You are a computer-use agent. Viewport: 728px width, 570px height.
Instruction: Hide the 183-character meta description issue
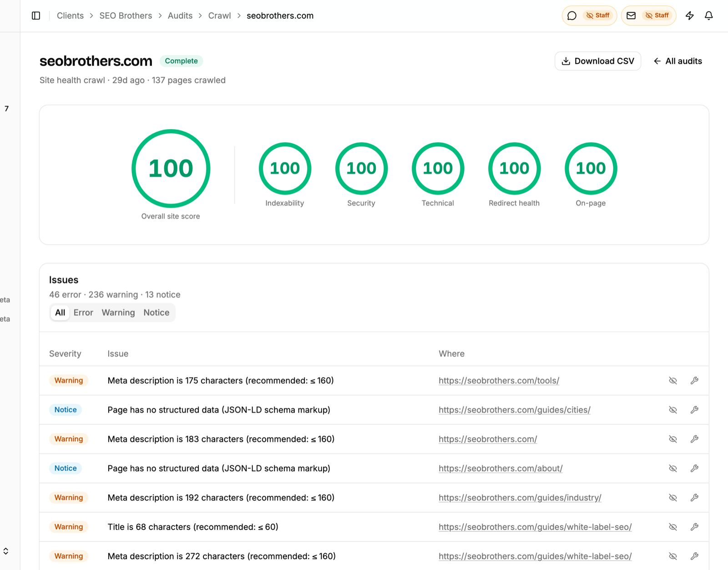click(x=673, y=439)
